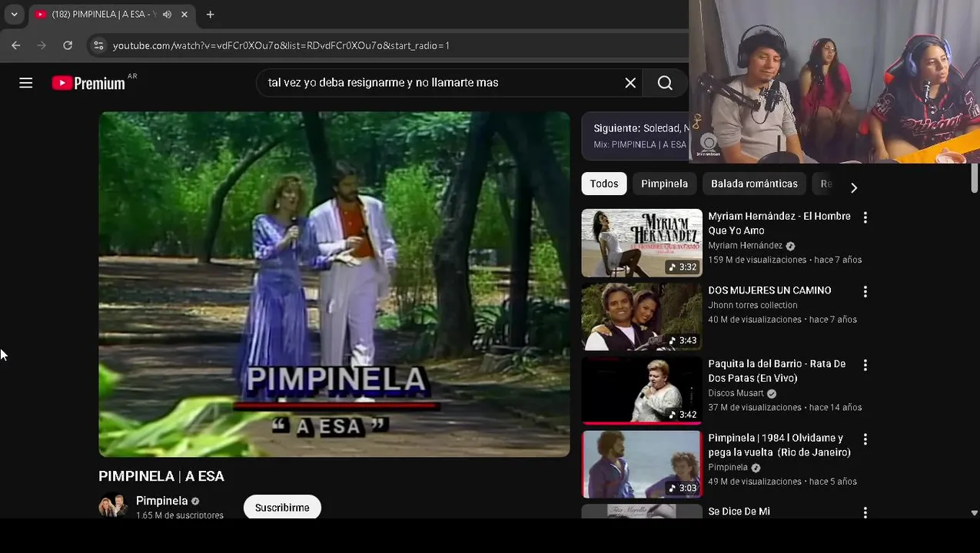980x553 pixels.
Task: Open options for Se Dice De Mi
Action: pos(865,512)
